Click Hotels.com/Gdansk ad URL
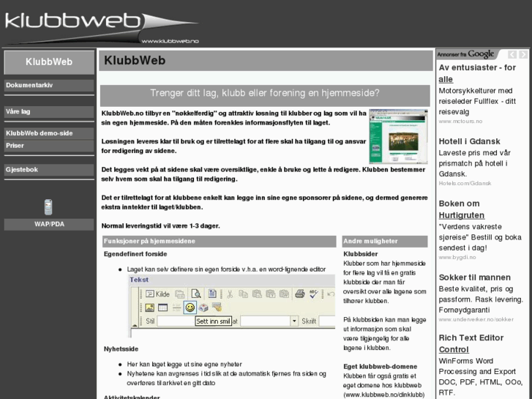Image resolution: width=532 pixels, height=399 pixels. pos(465,183)
